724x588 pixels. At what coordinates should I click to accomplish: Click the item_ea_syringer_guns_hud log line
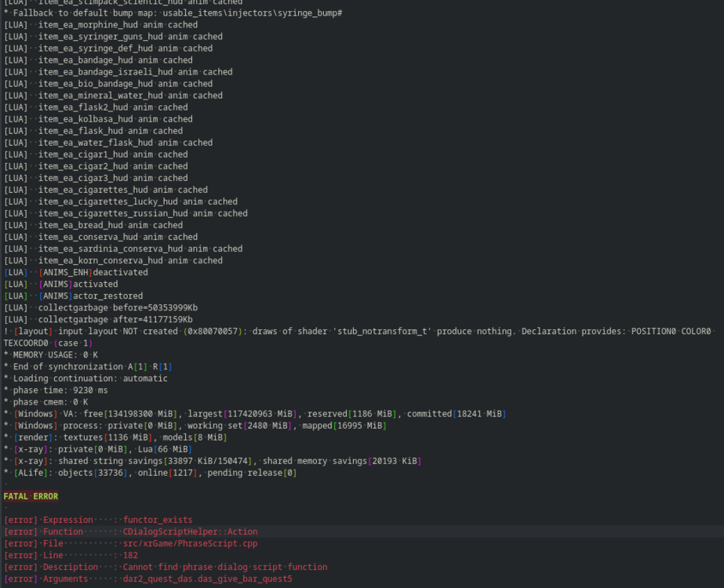pos(113,37)
